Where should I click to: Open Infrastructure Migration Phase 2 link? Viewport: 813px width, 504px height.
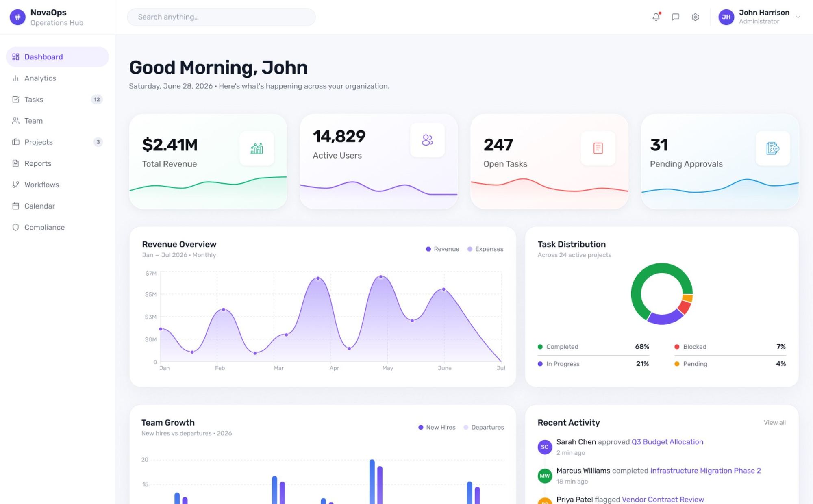[705, 471]
